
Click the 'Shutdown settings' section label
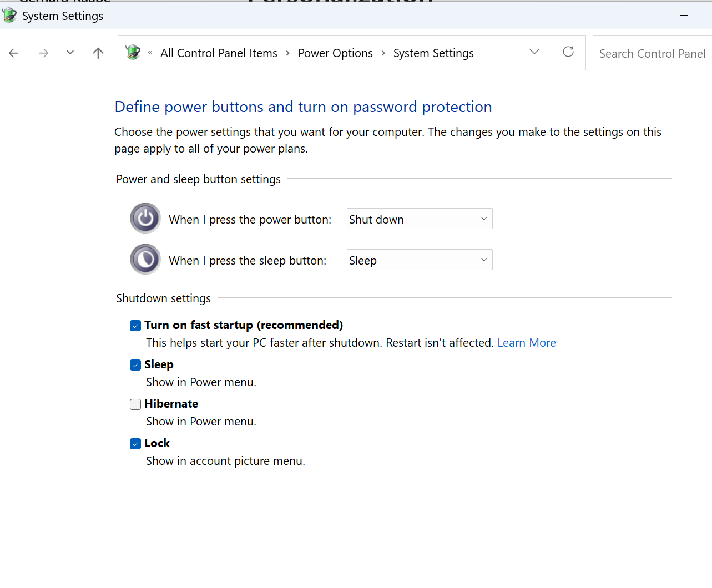pos(163,298)
